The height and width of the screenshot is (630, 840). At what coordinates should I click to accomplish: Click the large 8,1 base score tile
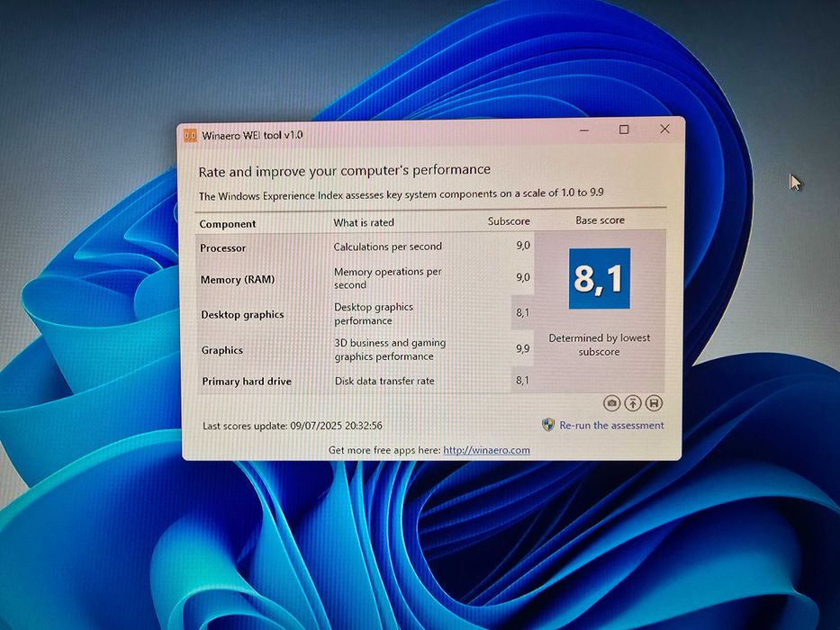tap(599, 279)
